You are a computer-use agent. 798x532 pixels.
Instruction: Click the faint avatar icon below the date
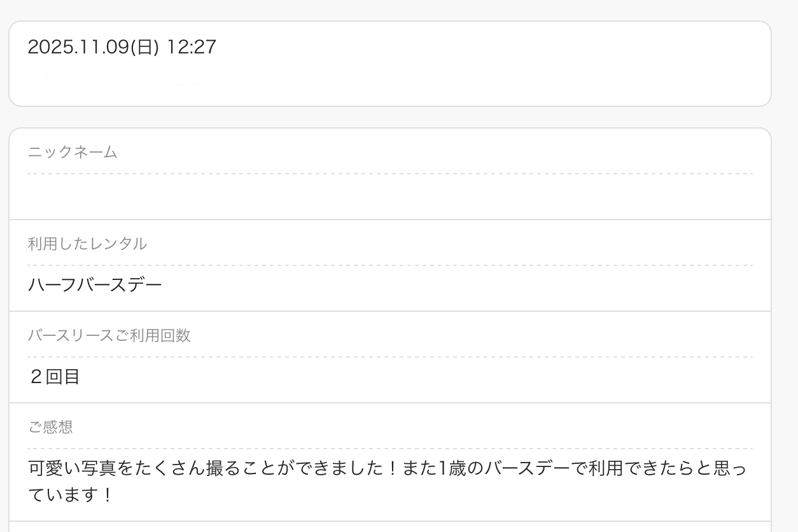(39, 76)
